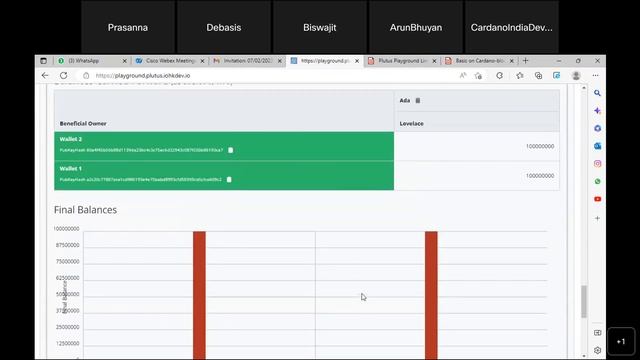Click the browser Back arrow
The height and width of the screenshot is (360, 640).
(x=45, y=76)
